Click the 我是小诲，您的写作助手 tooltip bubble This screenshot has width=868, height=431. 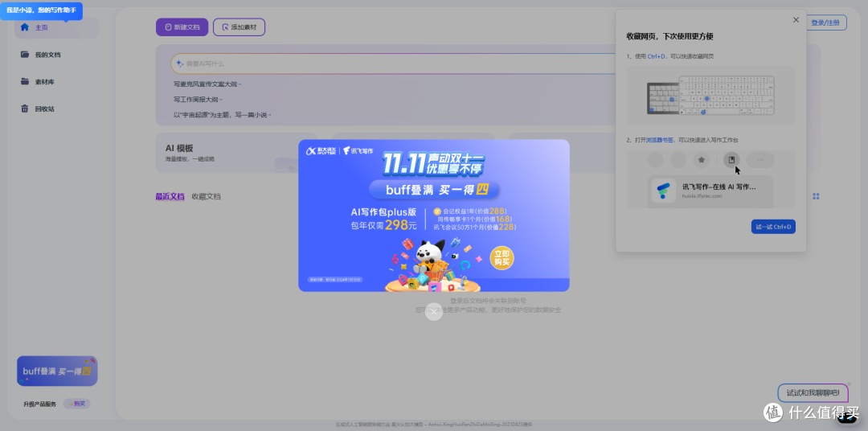(41, 10)
